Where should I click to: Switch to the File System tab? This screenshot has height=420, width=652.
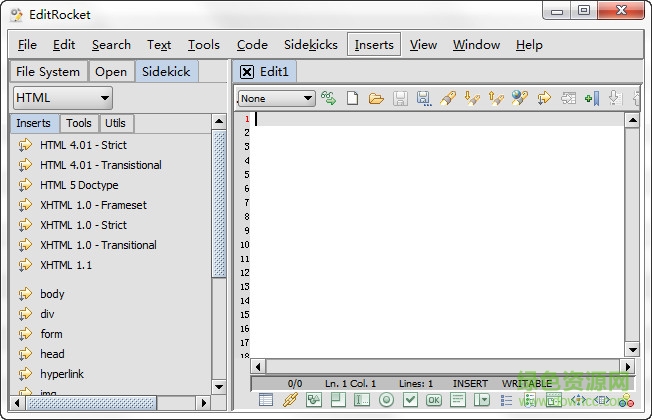click(x=48, y=71)
